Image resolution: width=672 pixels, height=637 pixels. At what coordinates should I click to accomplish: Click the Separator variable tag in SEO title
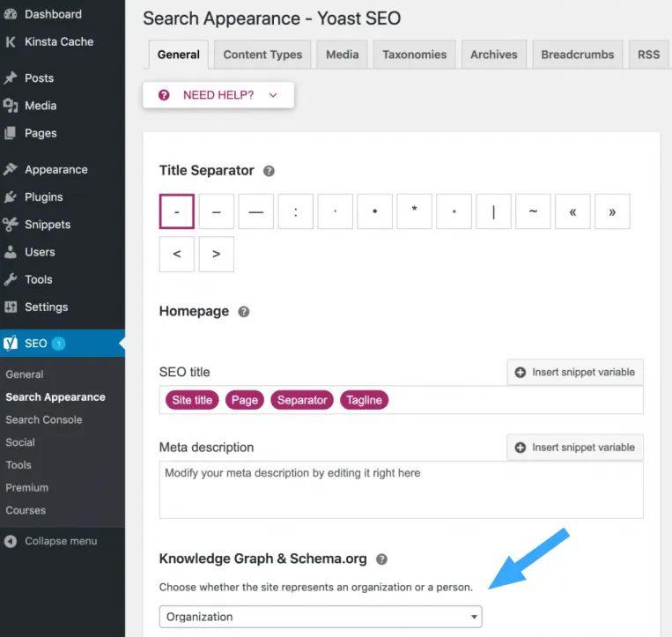pos(302,400)
